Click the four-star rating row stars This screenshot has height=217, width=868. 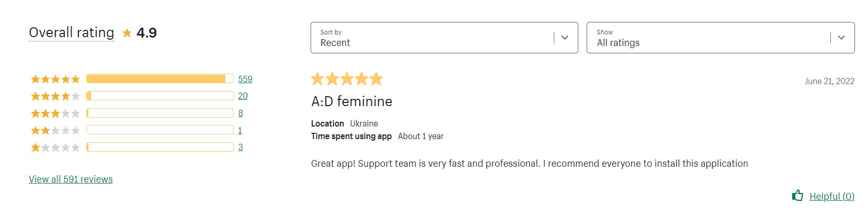55,96
